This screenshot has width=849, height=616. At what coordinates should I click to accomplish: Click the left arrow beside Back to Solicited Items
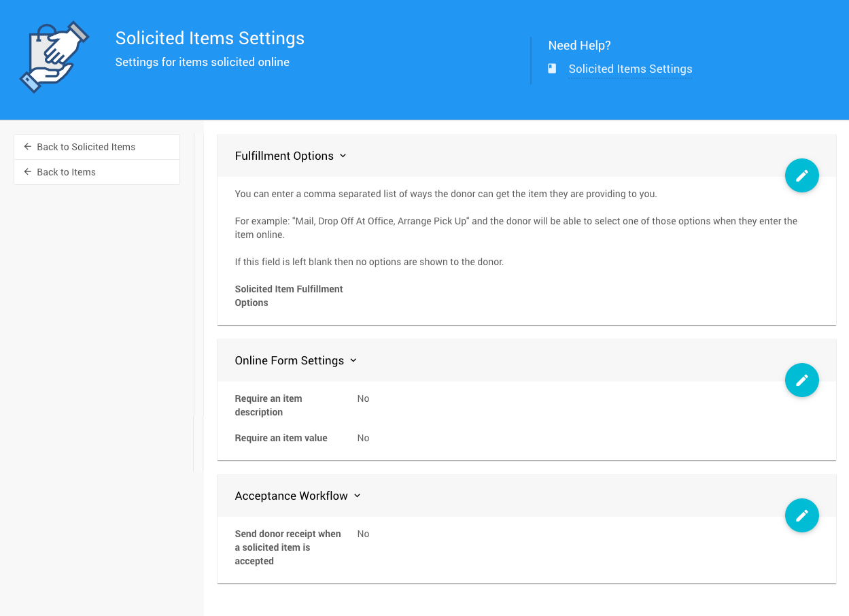click(28, 147)
